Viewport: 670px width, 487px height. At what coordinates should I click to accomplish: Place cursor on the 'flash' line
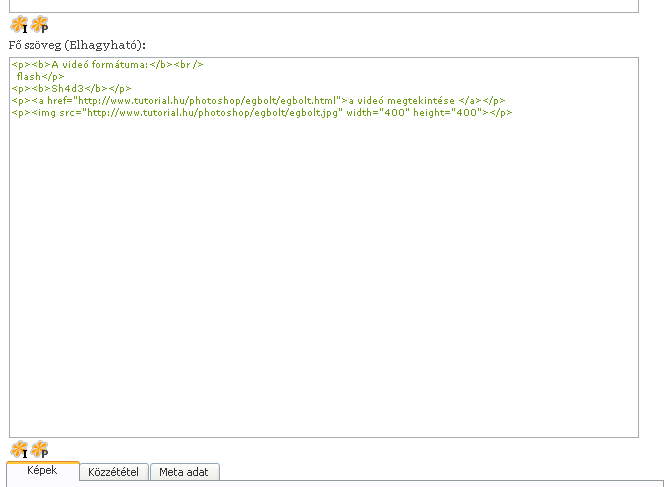click(30, 76)
